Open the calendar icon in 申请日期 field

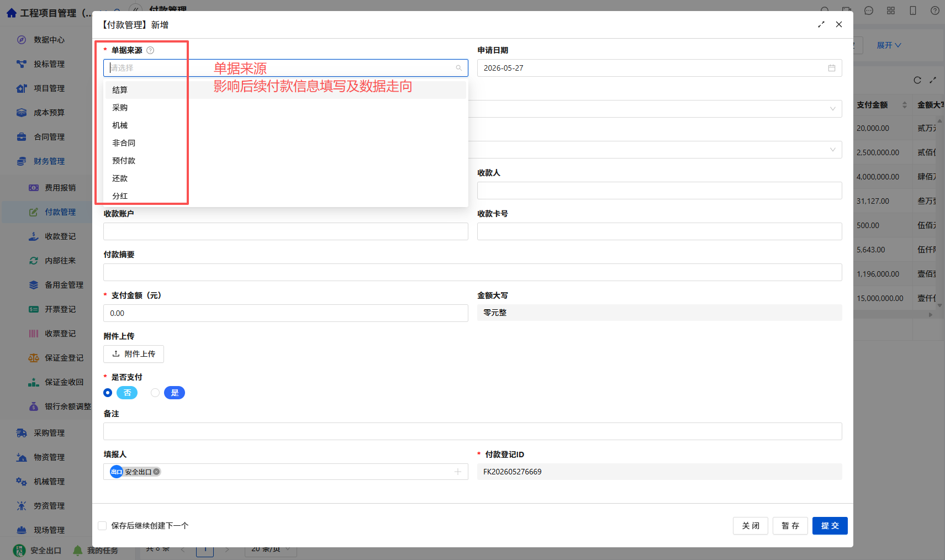(831, 68)
